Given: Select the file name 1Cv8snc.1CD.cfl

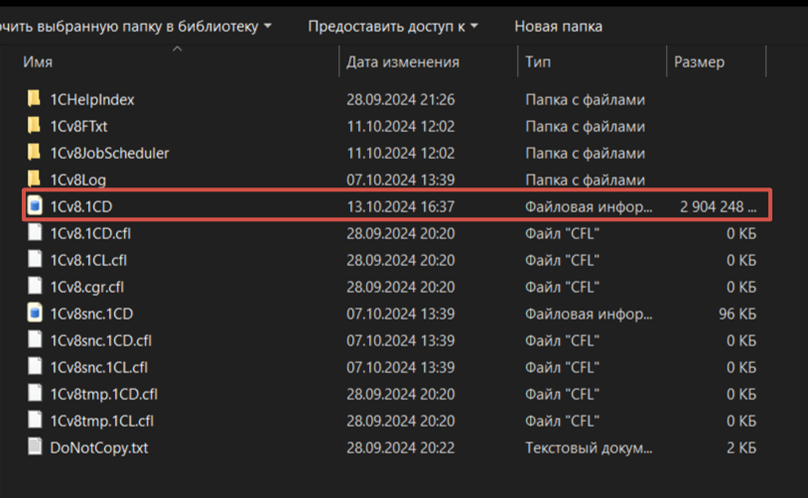Looking at the screenshot, I should 100,341.
